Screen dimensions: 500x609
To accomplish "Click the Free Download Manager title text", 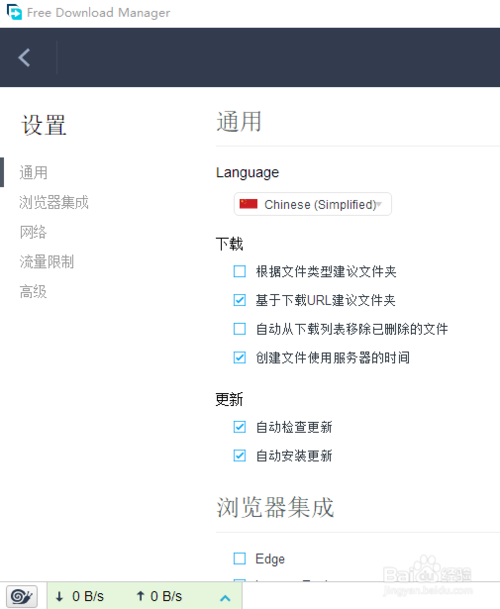I will (x=99, y=13).
